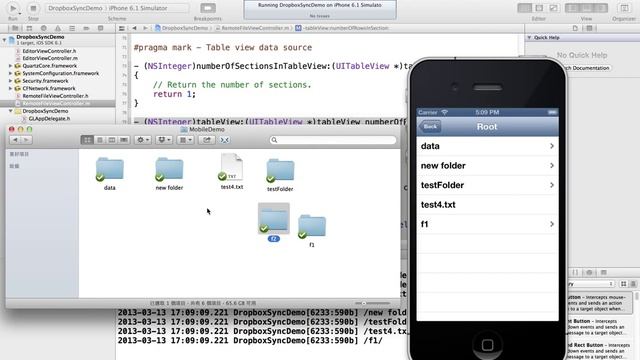This screenshot has width=640, height=360.
Task: Expand the CFNetwork.framework item
Action: (11, 88)
